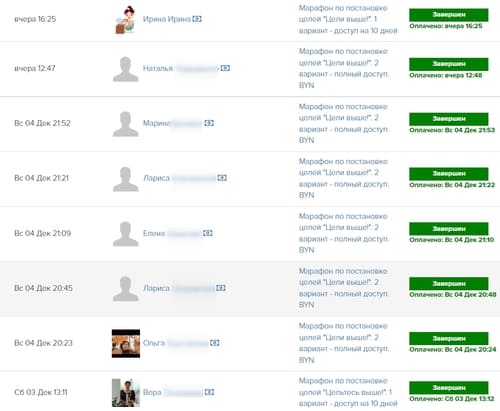Click Завершен status for вчера 16:25 order
The image size is (500, 411).
[449, 15]
